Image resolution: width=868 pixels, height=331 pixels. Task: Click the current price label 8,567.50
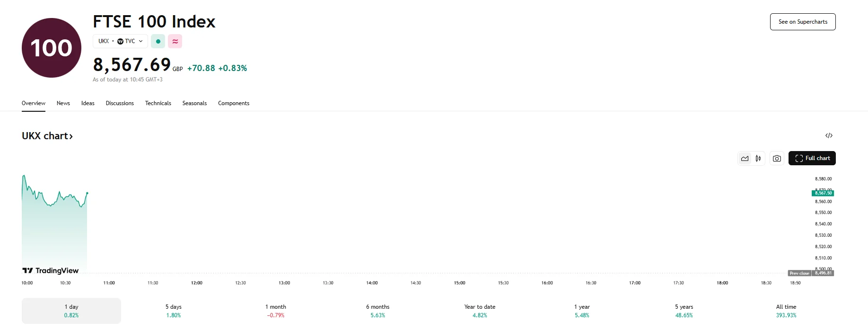point(823,193)
